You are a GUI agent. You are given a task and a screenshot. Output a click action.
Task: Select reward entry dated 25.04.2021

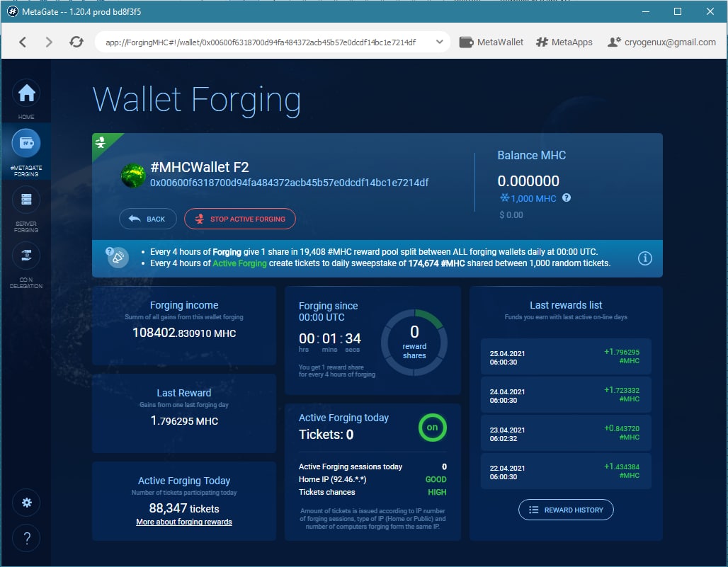tap(566, 357)
